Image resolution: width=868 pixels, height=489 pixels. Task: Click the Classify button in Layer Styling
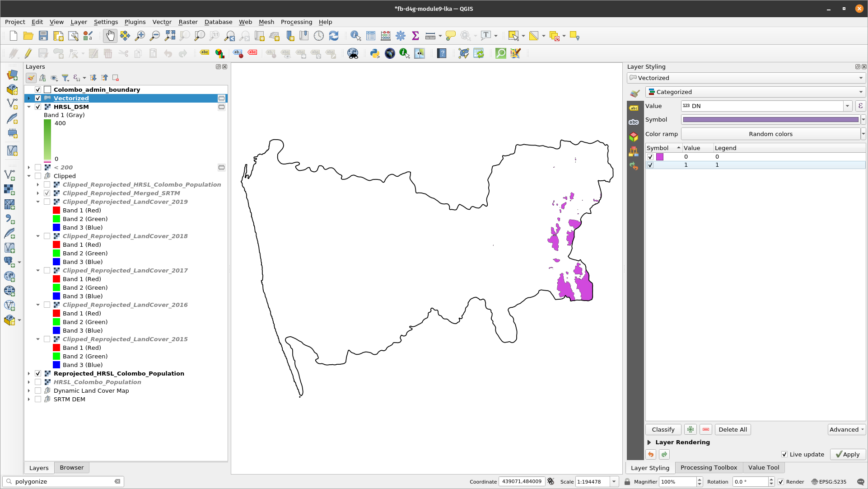tap(663, 429)
